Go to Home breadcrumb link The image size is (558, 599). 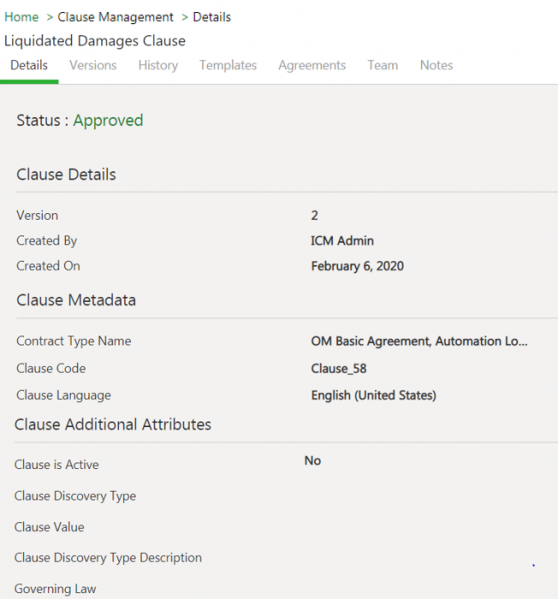tap(21, 17)
